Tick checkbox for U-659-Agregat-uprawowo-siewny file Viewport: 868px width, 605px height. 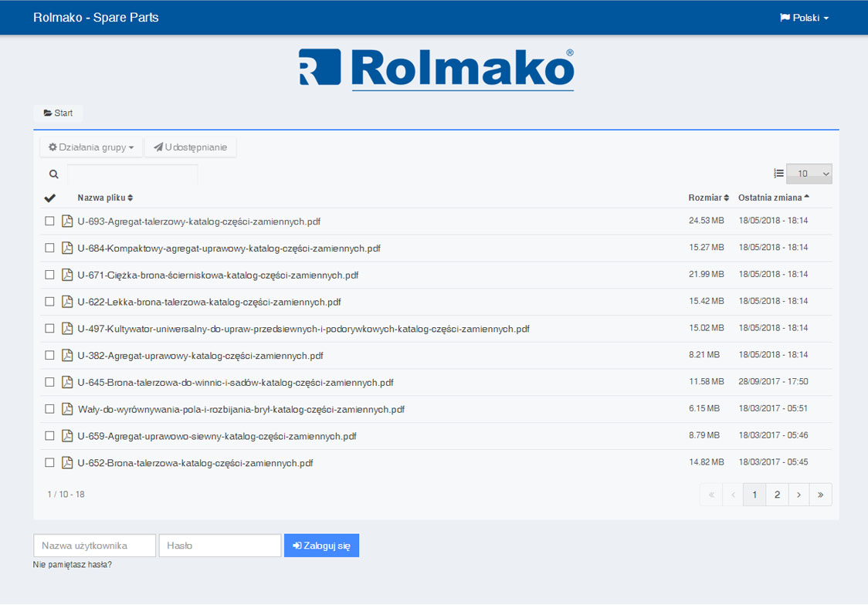(50, 436)
